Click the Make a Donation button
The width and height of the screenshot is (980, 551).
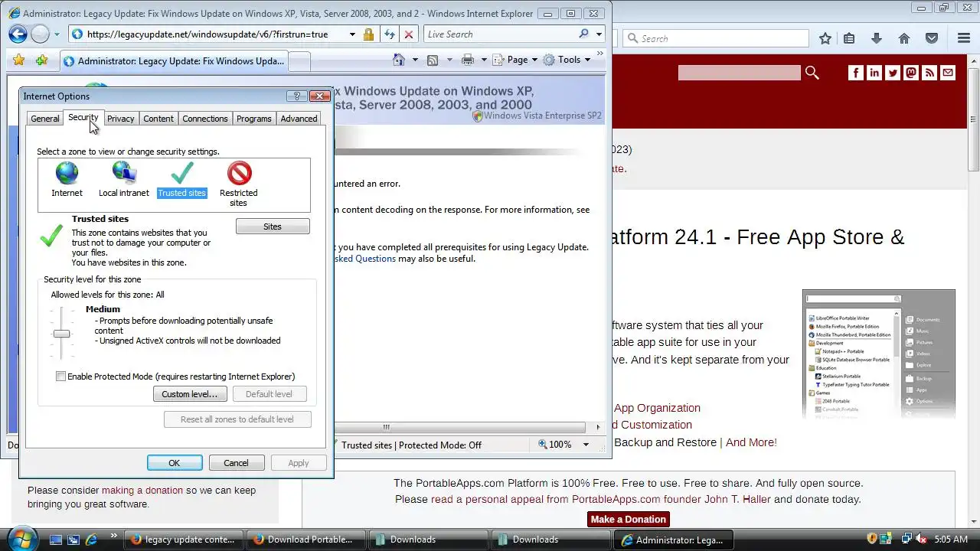point(629,520)
